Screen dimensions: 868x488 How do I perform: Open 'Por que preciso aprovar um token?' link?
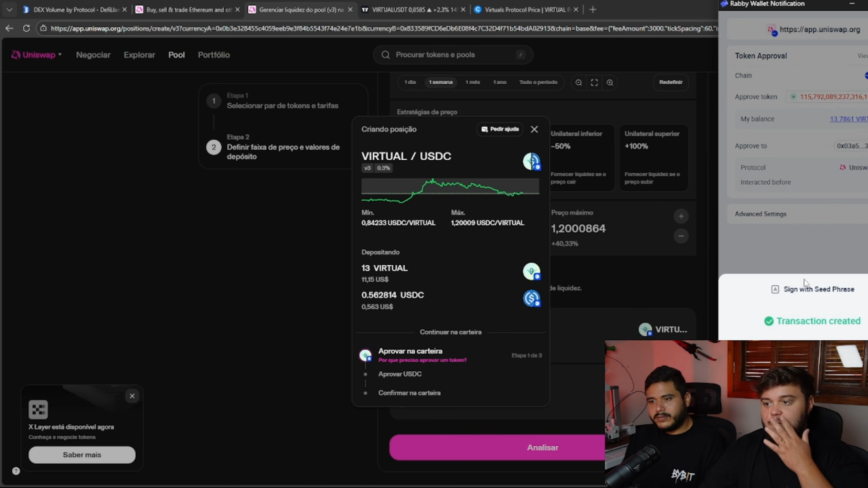[x=422, y=360]
